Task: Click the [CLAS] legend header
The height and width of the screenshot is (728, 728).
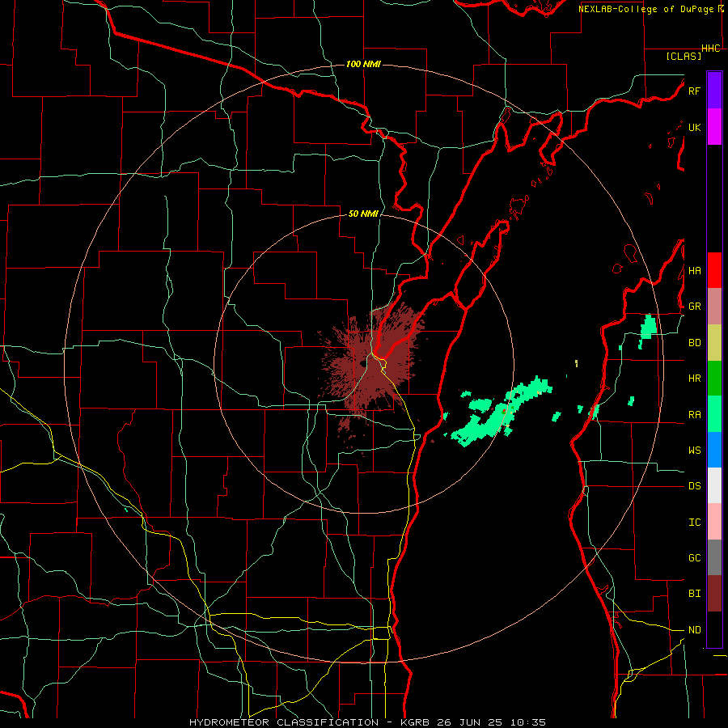Action: (x=684, y=56)
